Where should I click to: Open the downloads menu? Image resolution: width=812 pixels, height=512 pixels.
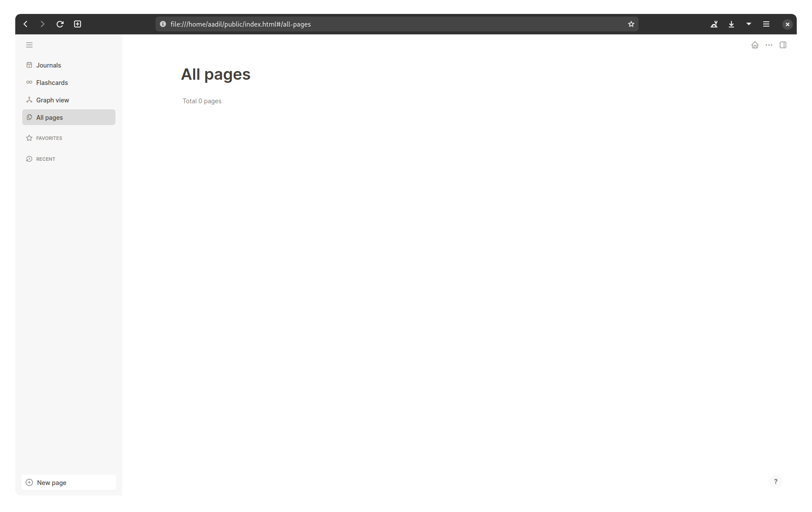coord(731,24)
